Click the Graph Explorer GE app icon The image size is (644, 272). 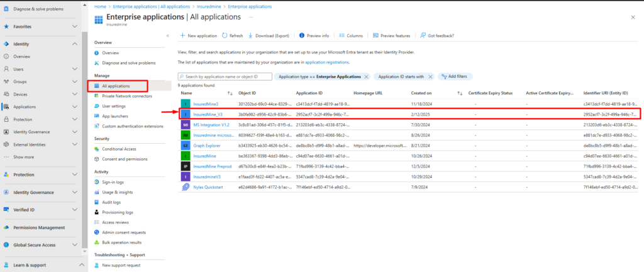186,145
